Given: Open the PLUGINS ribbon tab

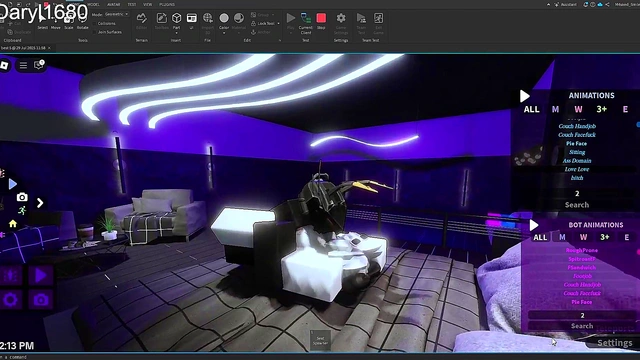Looking at the screenshot, I should pos(167,4).
